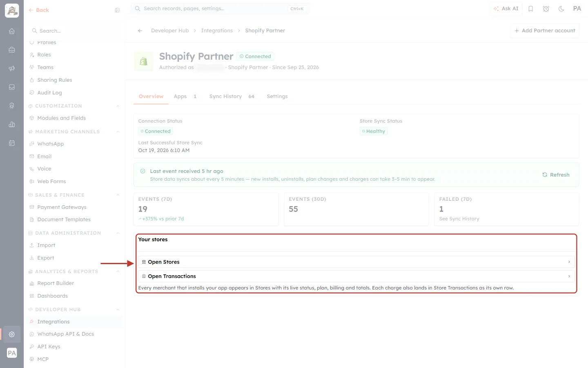Click See Sync History link
Image resolution: width=588 pixels, height=368 pixels.
(x=459, y=219)
